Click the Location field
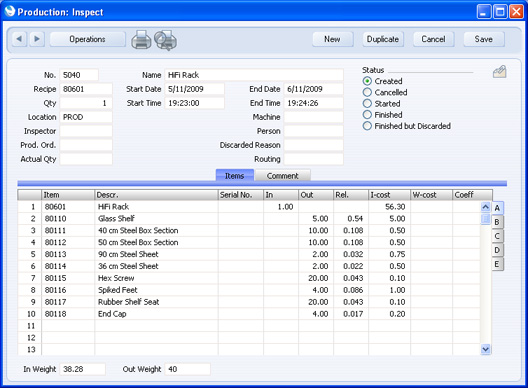The image size is (528, 388). 86,117
